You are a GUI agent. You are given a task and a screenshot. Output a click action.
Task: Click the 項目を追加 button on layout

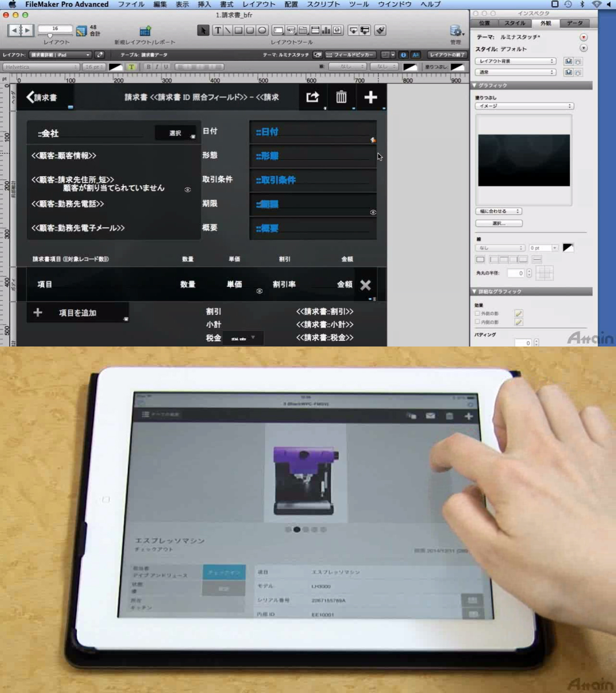[x=77, y=313]
